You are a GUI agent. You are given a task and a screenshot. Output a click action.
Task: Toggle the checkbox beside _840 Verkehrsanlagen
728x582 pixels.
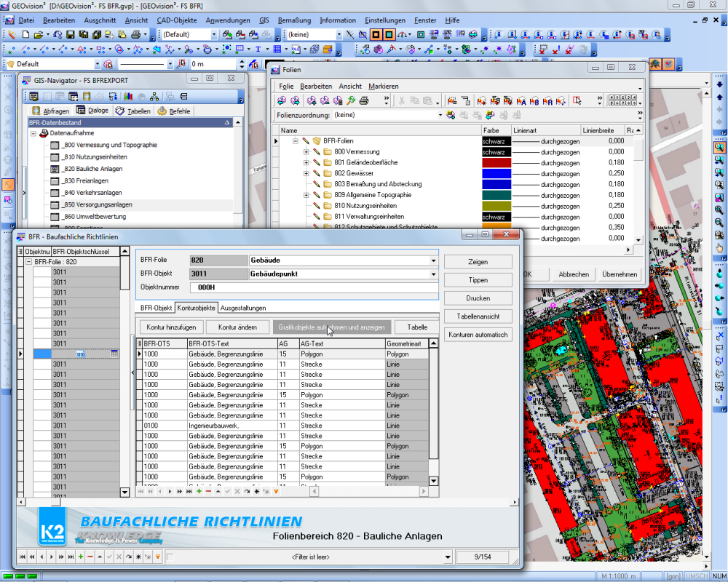click(55, 193)
